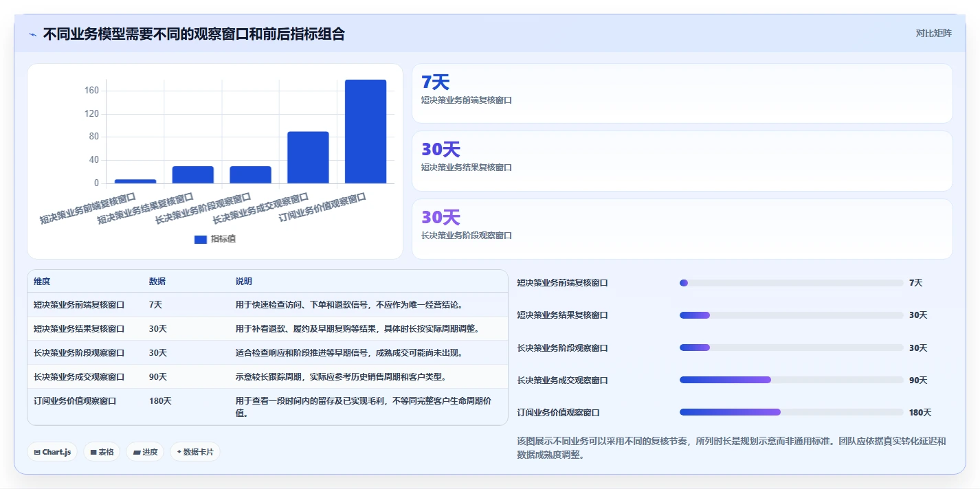Click the 说明 table column header

pos(243,282)
